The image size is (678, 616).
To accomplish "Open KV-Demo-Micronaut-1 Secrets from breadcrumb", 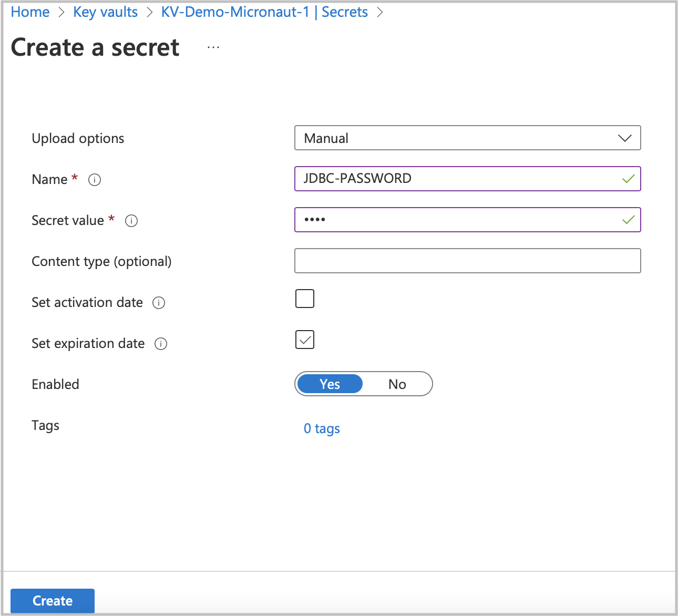I will 265,12.
